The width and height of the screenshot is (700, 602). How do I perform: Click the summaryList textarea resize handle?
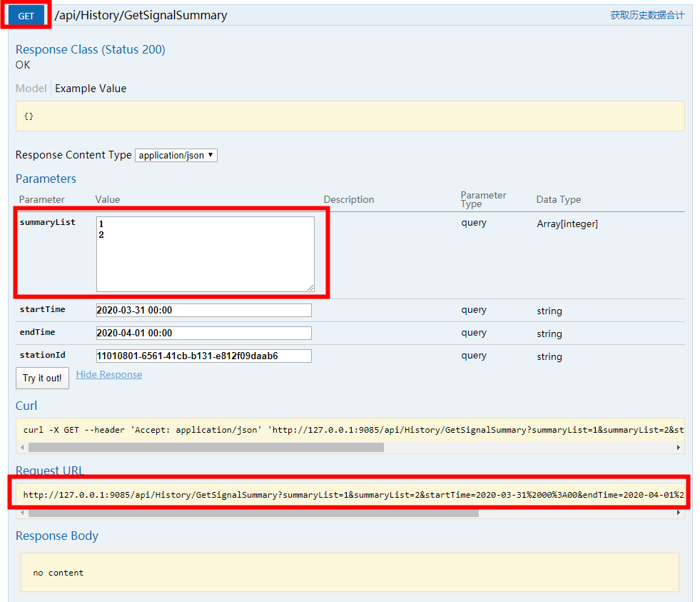(310, 288)
